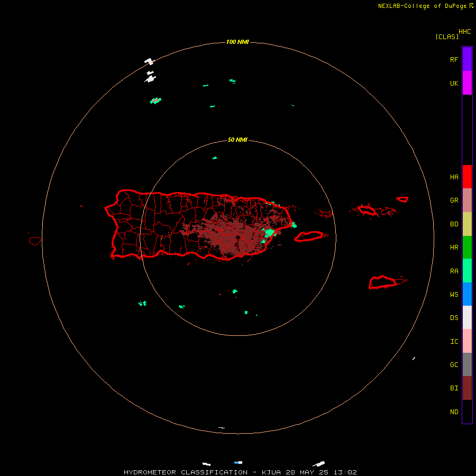Click the HR dark green legend color

point(467,247)
